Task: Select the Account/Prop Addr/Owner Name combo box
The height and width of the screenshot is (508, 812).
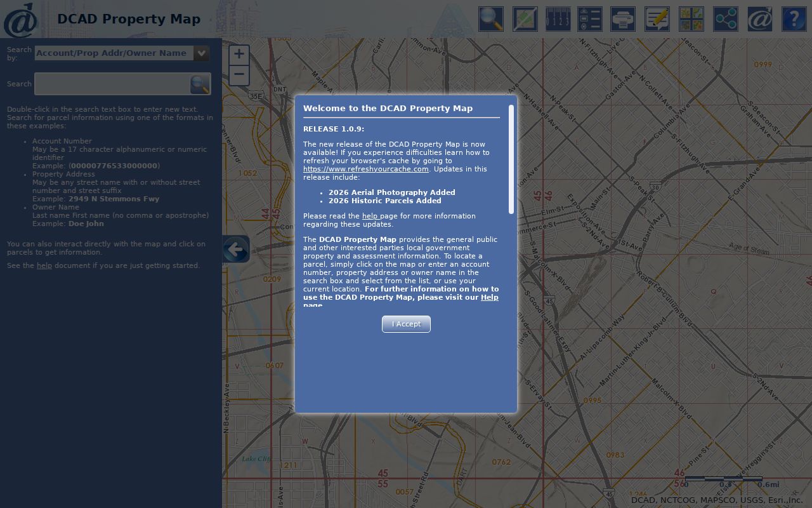Action: [122, 53]
